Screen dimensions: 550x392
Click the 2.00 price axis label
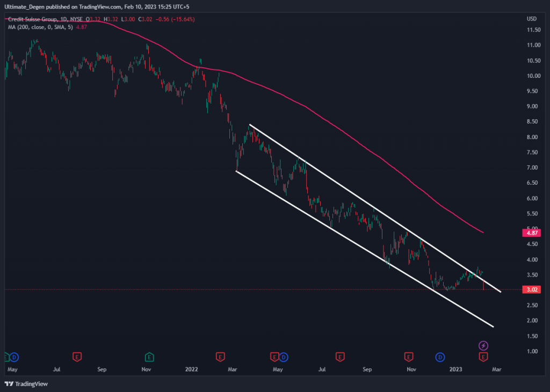(x=532, y=321)
